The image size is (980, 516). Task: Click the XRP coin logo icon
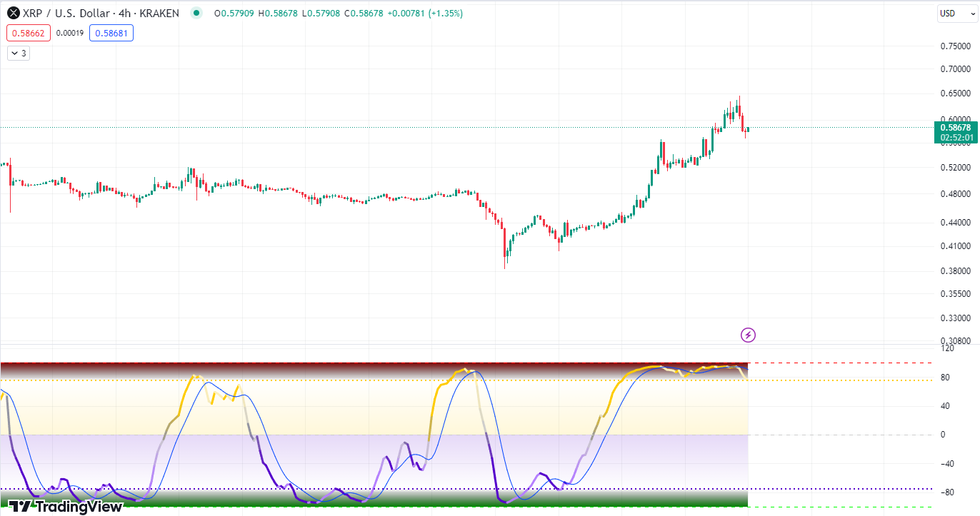tap(11, 13)
